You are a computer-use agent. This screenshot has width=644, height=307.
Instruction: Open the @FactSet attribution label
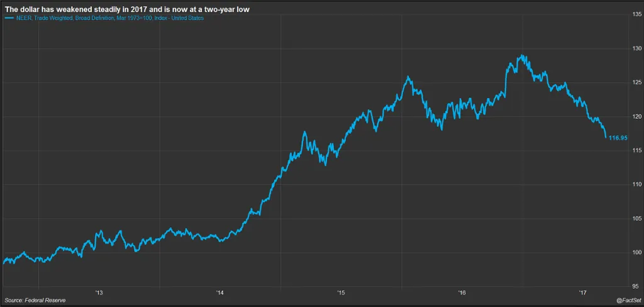tap(628, 301)
